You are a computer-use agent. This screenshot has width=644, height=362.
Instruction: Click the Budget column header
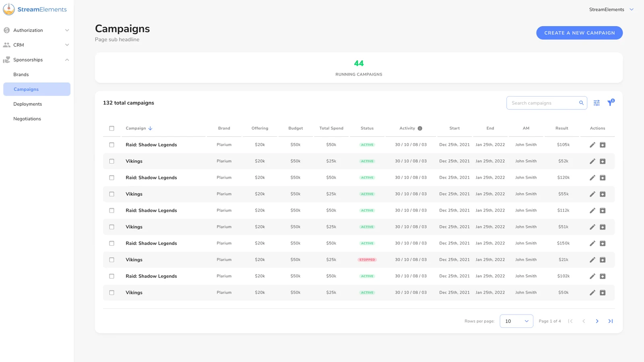pyautogui.click(x=295, y=128)
